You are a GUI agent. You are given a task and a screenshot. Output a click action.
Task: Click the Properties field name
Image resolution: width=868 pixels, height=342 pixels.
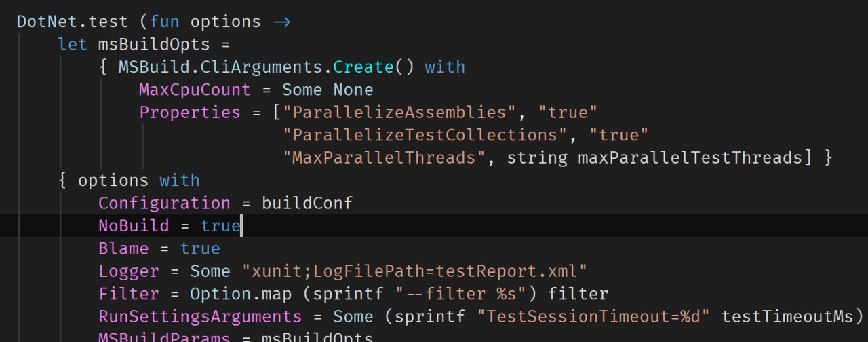[x=190, y=112]
